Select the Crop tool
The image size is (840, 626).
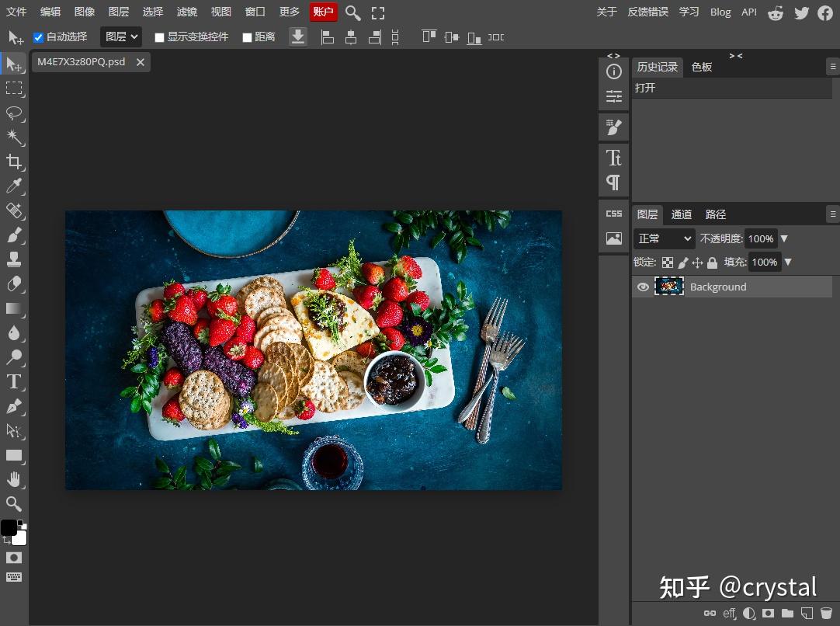tap(14, 162)
